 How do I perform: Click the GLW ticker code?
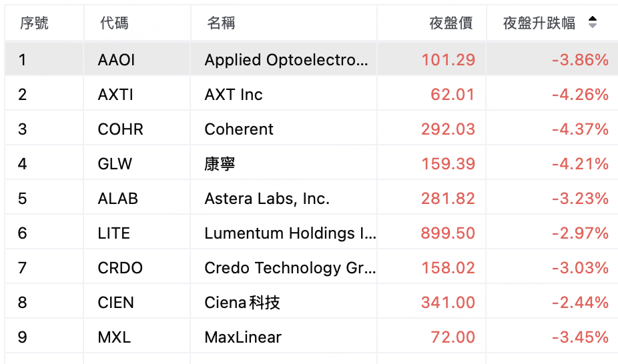click(x=115, y=164)
